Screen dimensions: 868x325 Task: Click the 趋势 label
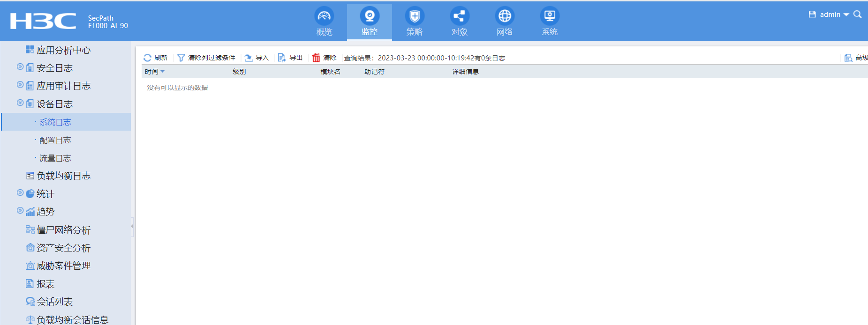click(x=45, y=212)
